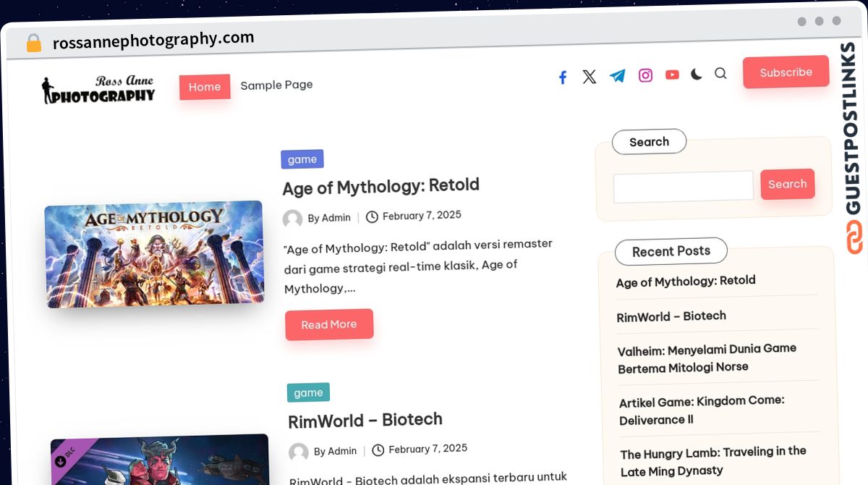Open recent post RimWorld – Biotech
Viewport: 868px width, 485px height.
coord(671,316)
